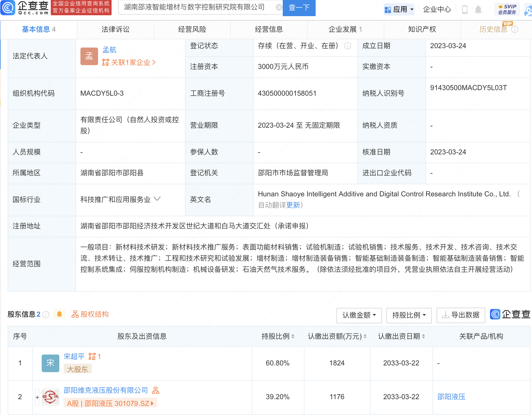532x415 pixels.
Task: Click the 导出数据 export button
Action: coord(461,316)
